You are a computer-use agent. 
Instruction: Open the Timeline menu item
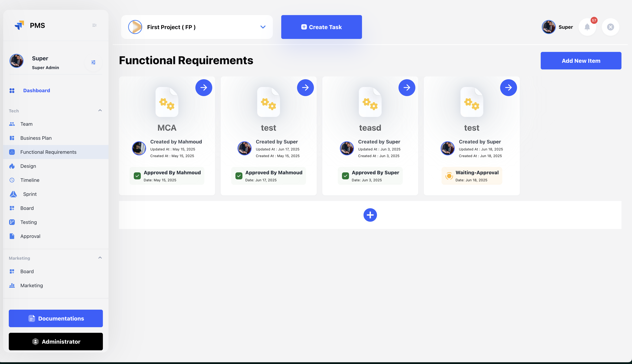(30, 180)
